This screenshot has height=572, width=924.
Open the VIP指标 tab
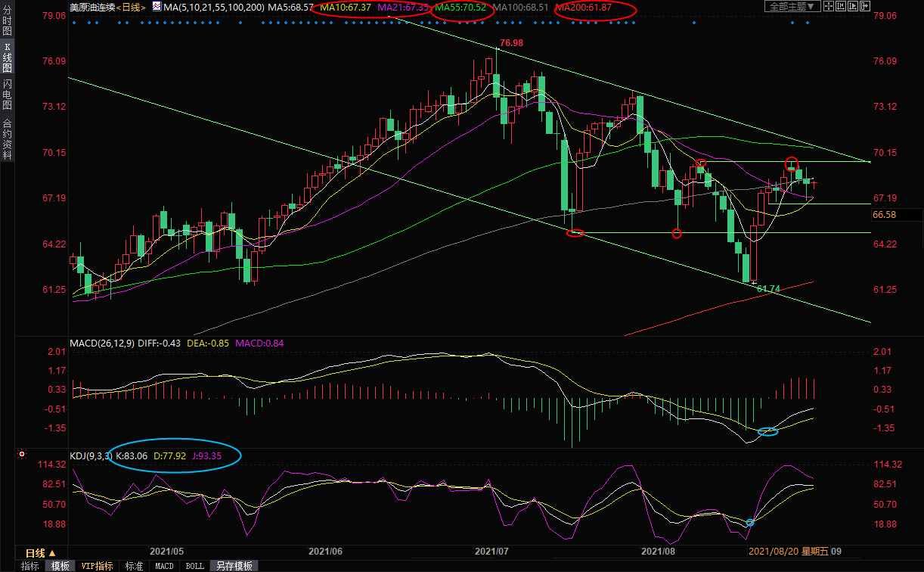(x=97, y=566)
